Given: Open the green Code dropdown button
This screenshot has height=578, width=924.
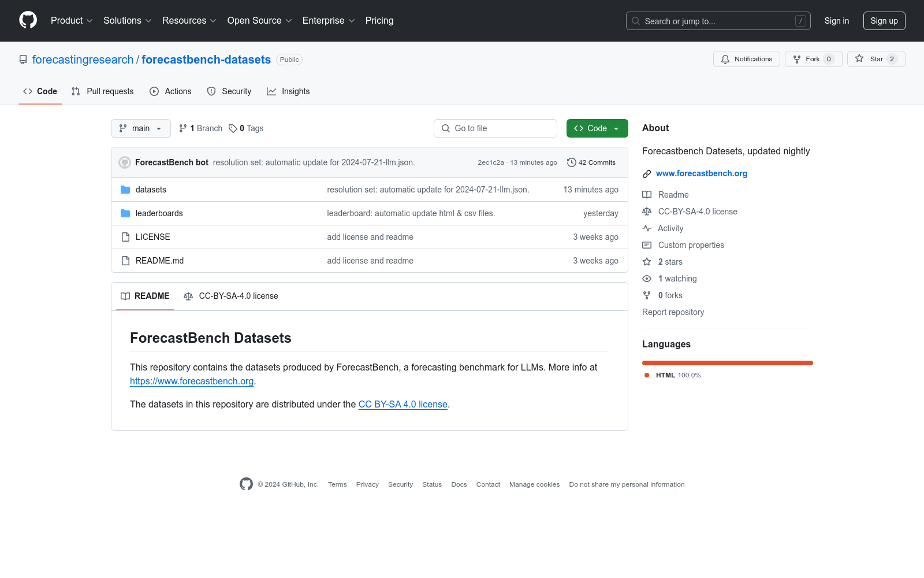Looking at the screenshot, I should (597, 128).
